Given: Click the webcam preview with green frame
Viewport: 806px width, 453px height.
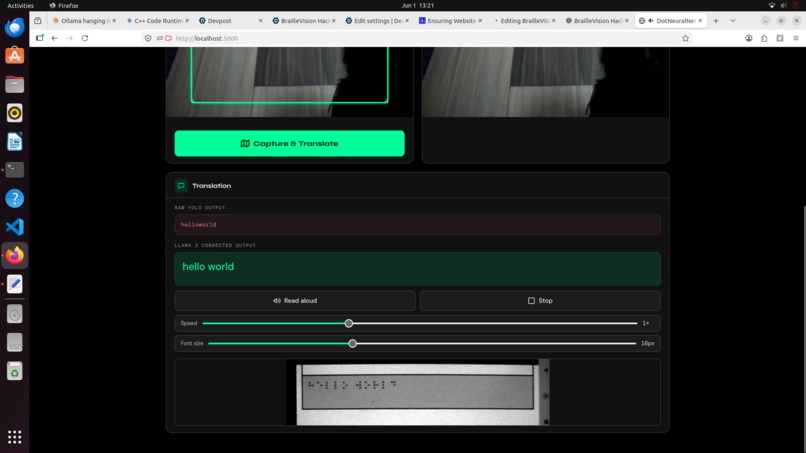Looking at the screenshot, I should pyautogui.click(x=289, y=82).
